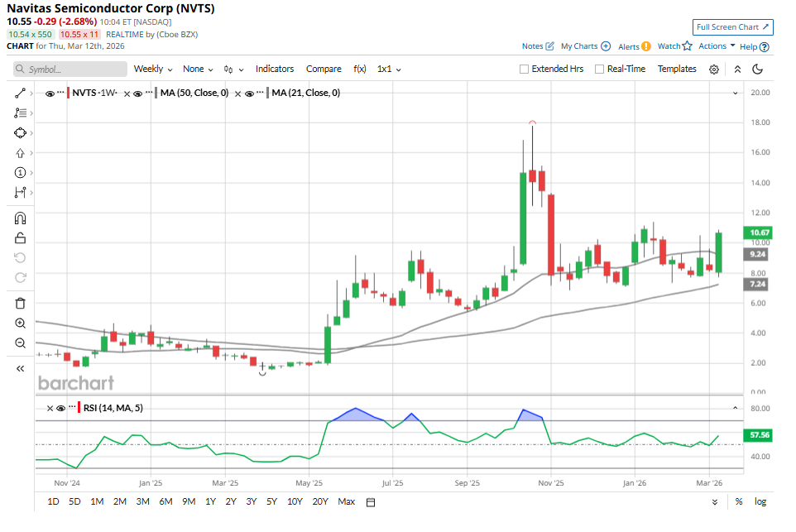Expand the bottom double-chevron panel
Viewport: 796px width, 532px height.
click(715, 502)
